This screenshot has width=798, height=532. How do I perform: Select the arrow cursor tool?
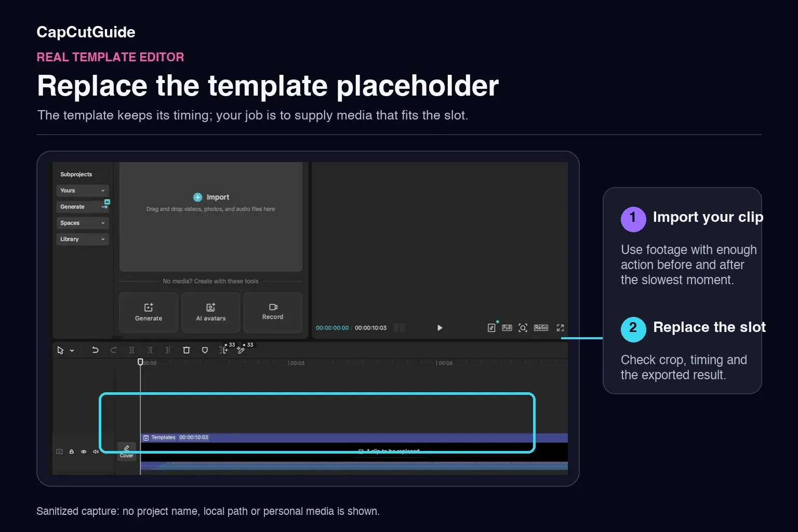point(60,350)
